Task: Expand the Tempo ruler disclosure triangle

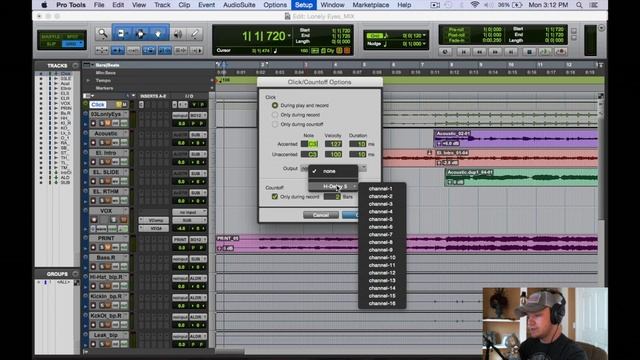Action: pyautogui.click(x=88, y=80)
